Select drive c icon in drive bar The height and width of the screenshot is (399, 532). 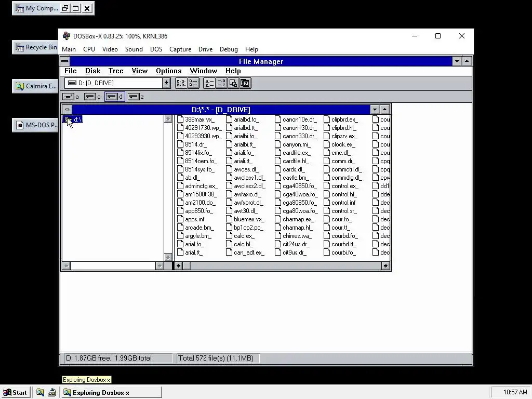point(92,97)
